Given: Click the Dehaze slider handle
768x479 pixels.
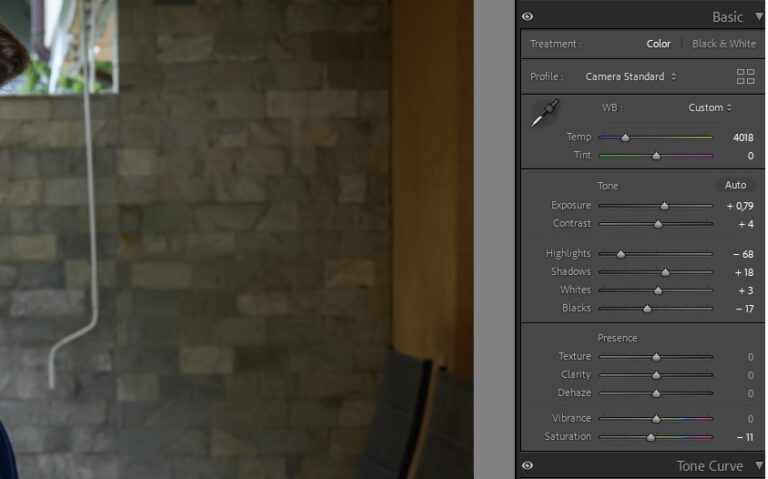Looking at the screenshot, I should [656, 394].
